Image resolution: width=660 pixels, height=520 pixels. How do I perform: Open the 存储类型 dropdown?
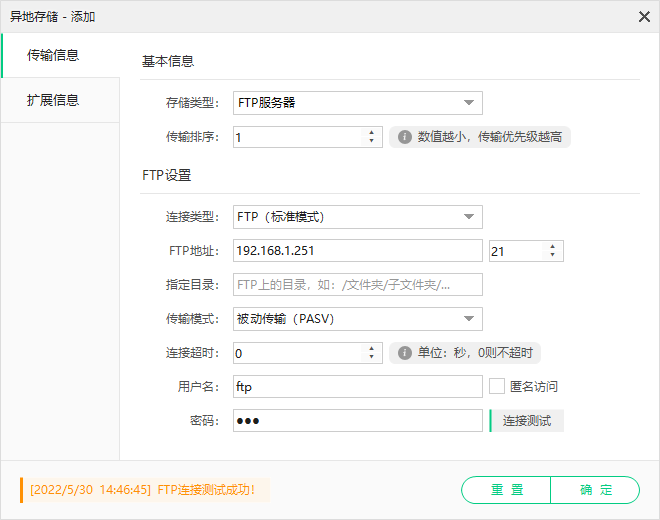point(358,103)
